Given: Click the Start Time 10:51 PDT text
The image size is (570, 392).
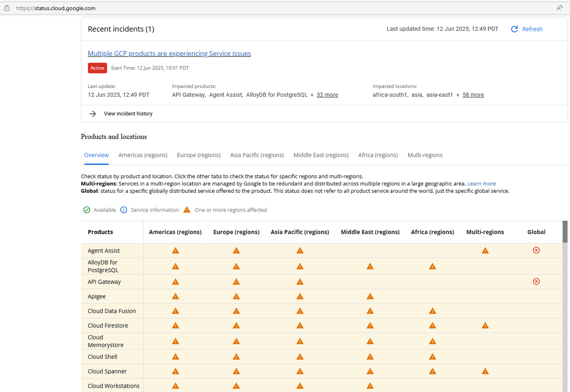Looking at the screenshot, I should tap(150, 68).
